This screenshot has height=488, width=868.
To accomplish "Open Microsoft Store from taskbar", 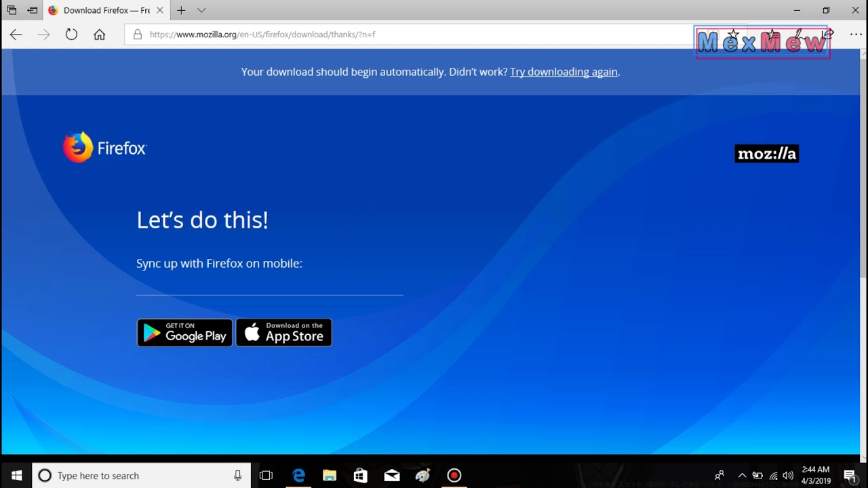I will point(361,476).
